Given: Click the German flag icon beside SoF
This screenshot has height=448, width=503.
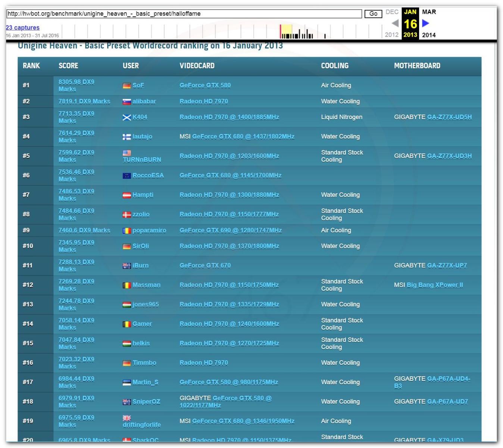Looking at the screenshot, I should click(126, 85).
